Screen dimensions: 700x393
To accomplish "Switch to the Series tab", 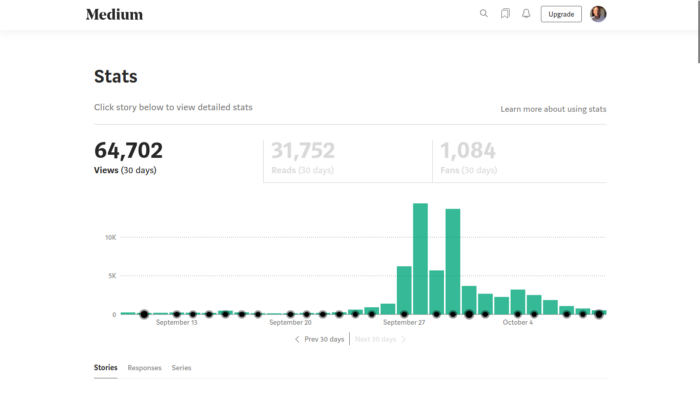I will pos(181,368).
